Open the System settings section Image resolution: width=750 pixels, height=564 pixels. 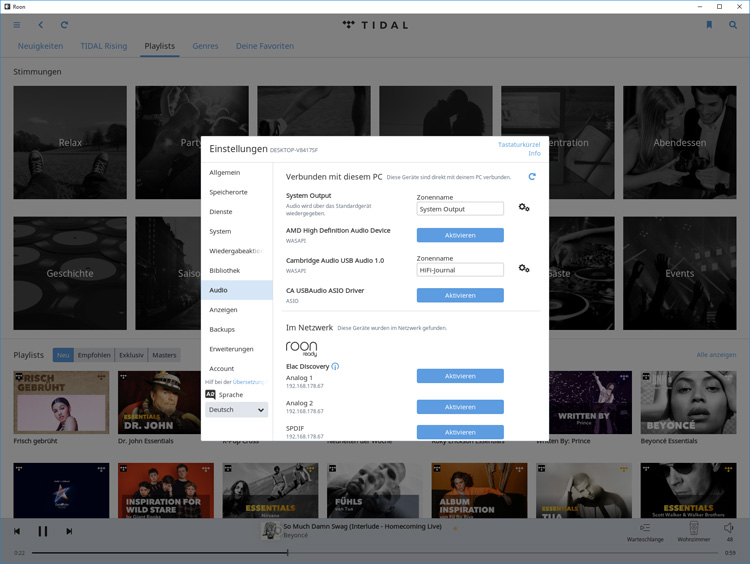tap(237, 232)
